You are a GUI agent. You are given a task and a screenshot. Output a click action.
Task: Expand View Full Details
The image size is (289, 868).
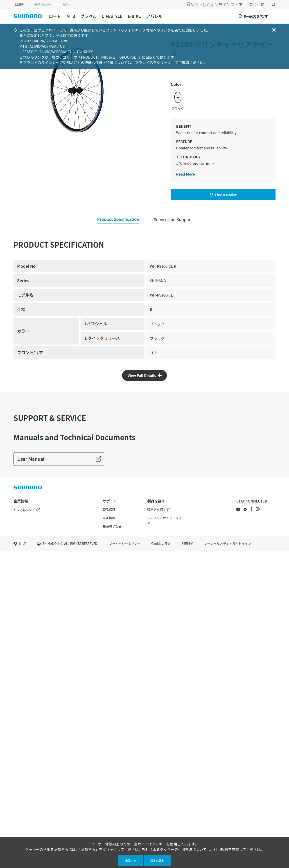[x=144, y=375]
